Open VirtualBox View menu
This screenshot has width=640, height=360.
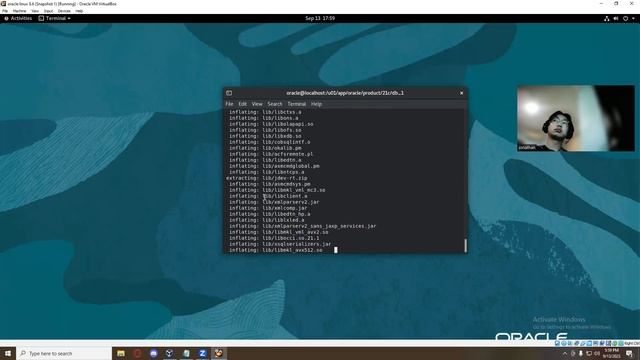tap(35, 11)
